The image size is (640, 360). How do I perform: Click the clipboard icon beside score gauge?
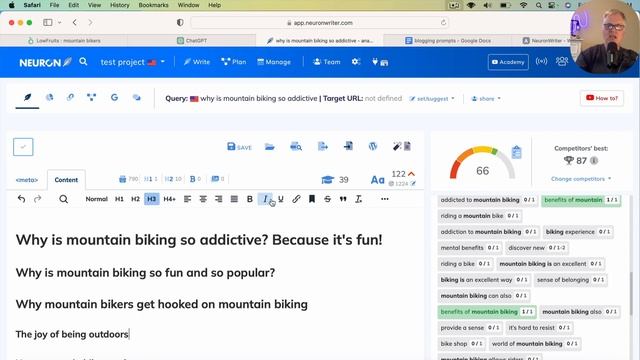coord(516,152)
